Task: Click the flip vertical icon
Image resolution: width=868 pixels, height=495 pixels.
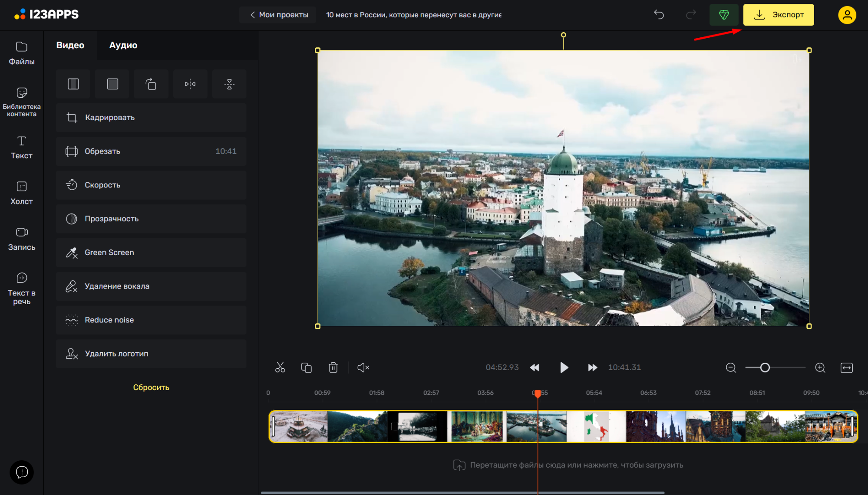Action: click(x=229, y=84)
